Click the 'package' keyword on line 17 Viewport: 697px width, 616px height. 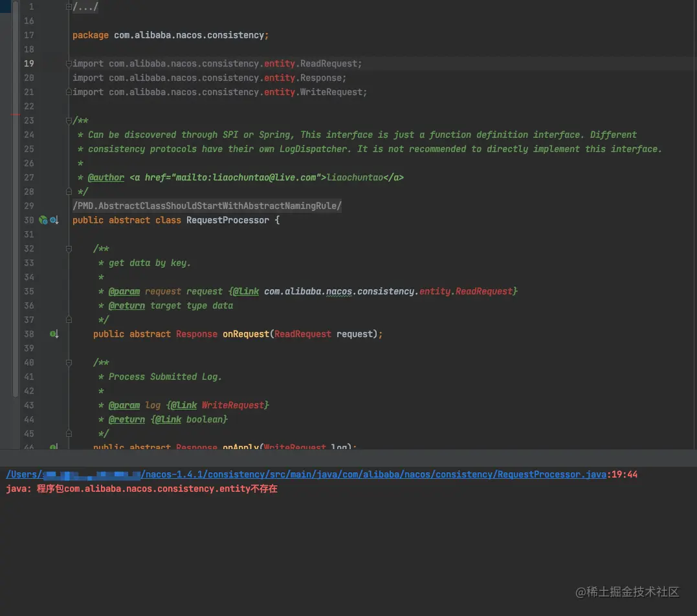90,35
